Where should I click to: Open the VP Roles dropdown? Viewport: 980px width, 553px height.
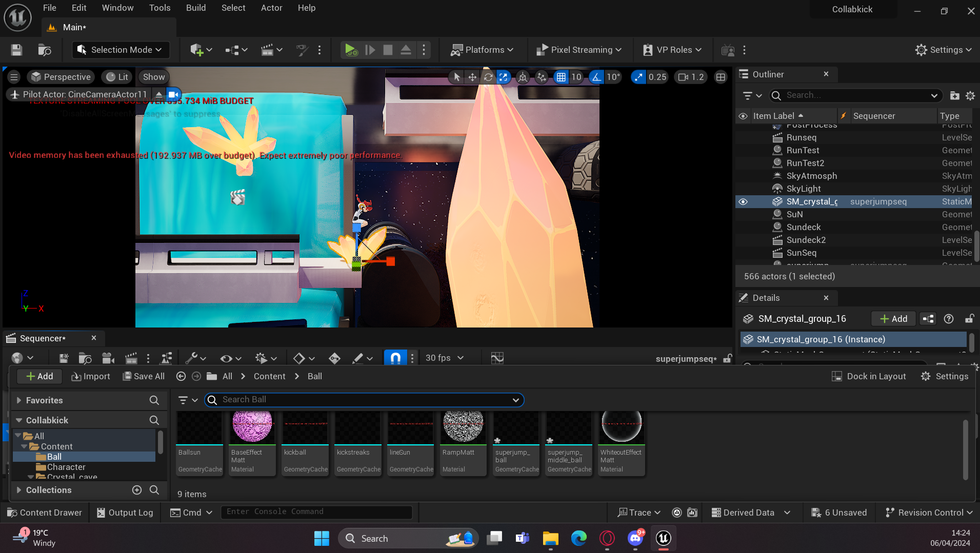(672, 50)
